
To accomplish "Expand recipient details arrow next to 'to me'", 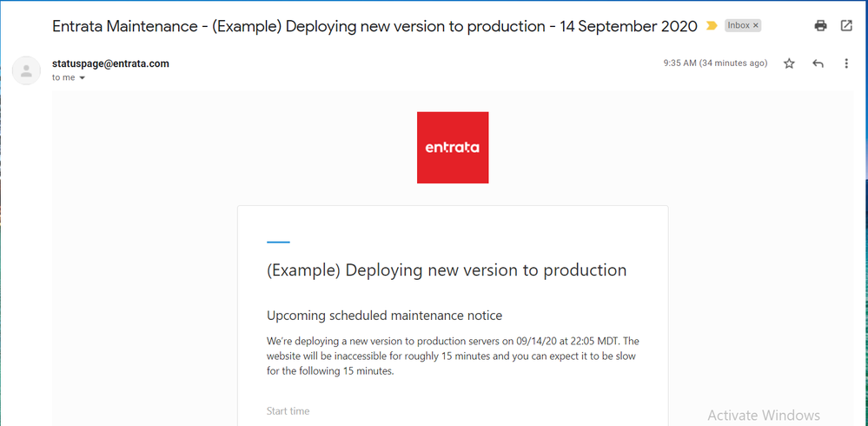I will click(x=83, y=78).
